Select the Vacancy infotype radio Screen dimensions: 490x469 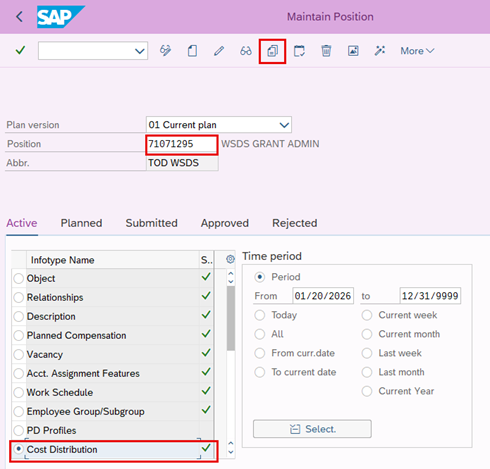(19, 354)
